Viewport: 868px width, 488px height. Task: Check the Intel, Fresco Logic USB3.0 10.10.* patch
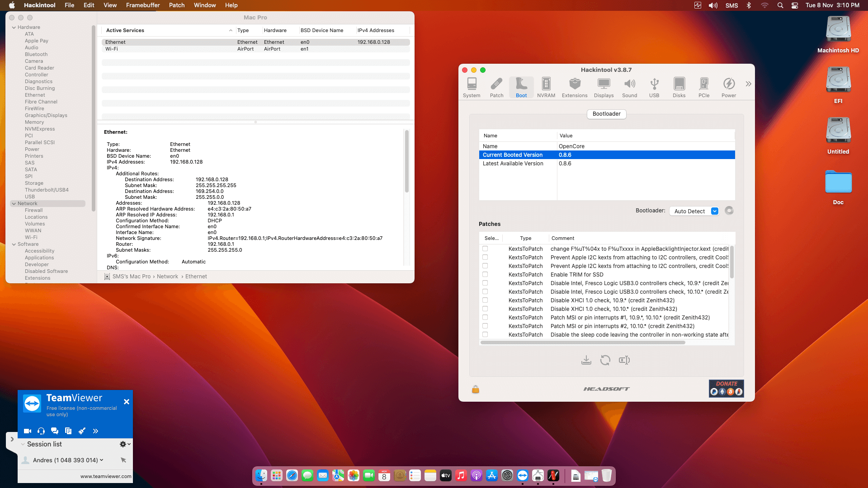point(485,292)
